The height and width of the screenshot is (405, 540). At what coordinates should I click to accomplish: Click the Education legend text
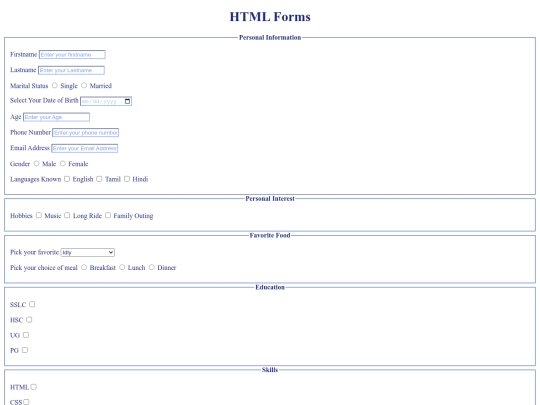[x=270, y=287]
